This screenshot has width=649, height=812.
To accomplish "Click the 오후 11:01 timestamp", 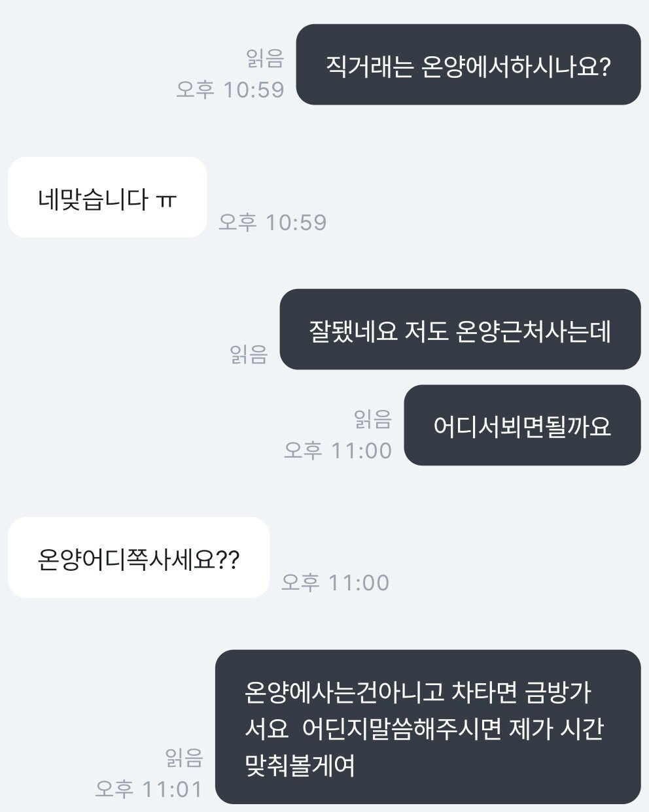I will tap(149, 789).
